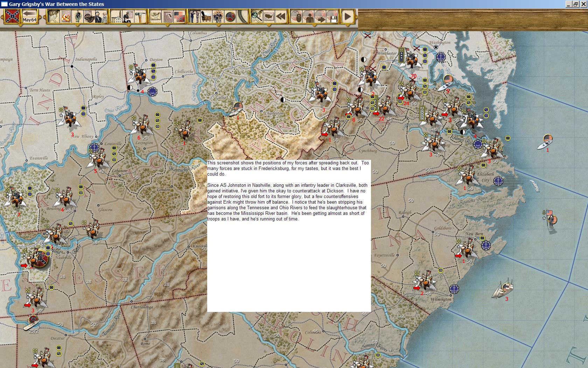Click the explosion battle report icon
The height and width of the screenshot is (368, 588).
(x=65, y=16)
